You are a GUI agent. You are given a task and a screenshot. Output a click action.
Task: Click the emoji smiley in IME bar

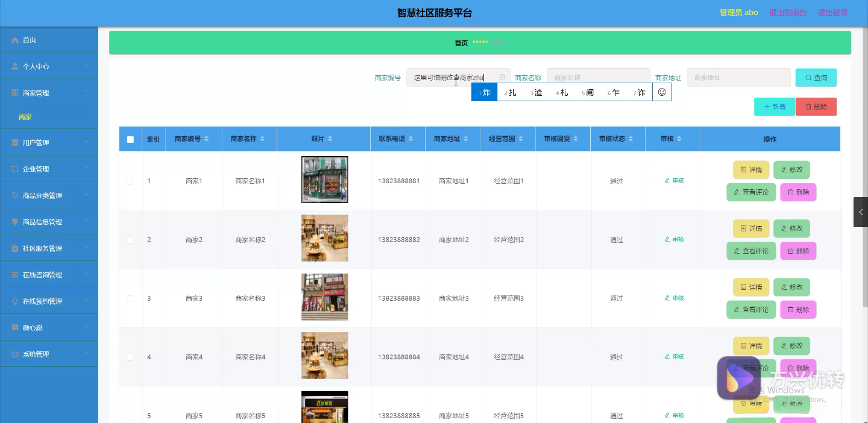(x=661, y=92)
